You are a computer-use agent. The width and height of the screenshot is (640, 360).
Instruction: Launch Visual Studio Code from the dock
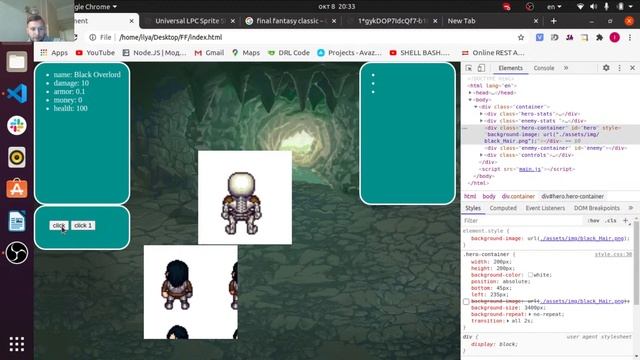click(x=17, y=93)
